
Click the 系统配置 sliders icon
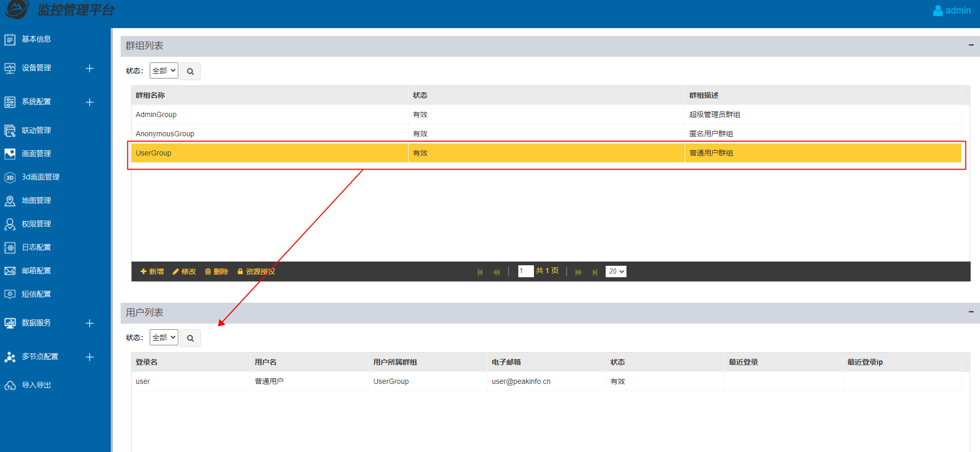coord(10,102)
